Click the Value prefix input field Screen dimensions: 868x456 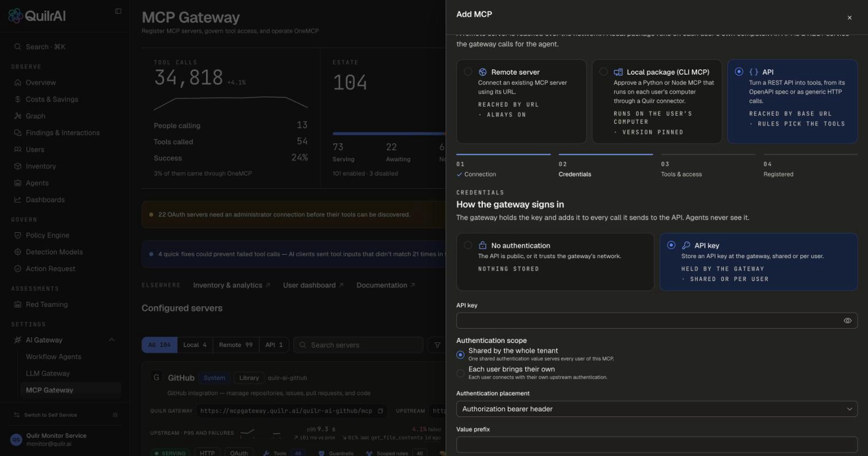pyautogui.click(x=657, y=445)
